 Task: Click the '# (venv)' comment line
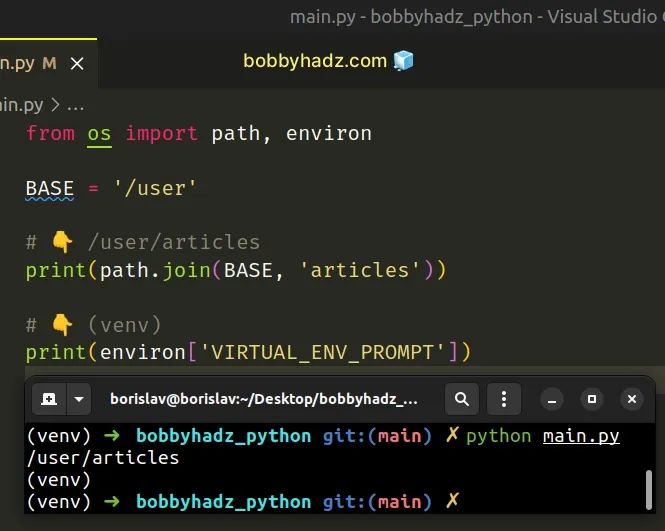coord(93,325)
